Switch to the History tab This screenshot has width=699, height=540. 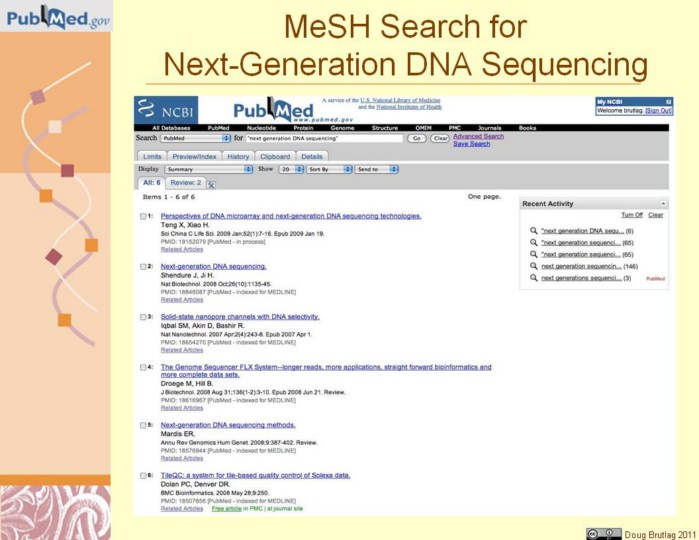(x=238, y=156)
